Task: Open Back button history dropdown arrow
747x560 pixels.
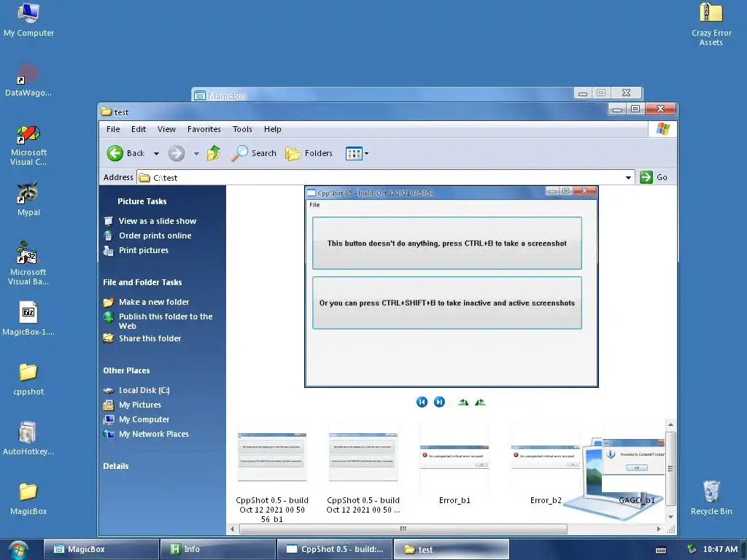Action: 156,154
